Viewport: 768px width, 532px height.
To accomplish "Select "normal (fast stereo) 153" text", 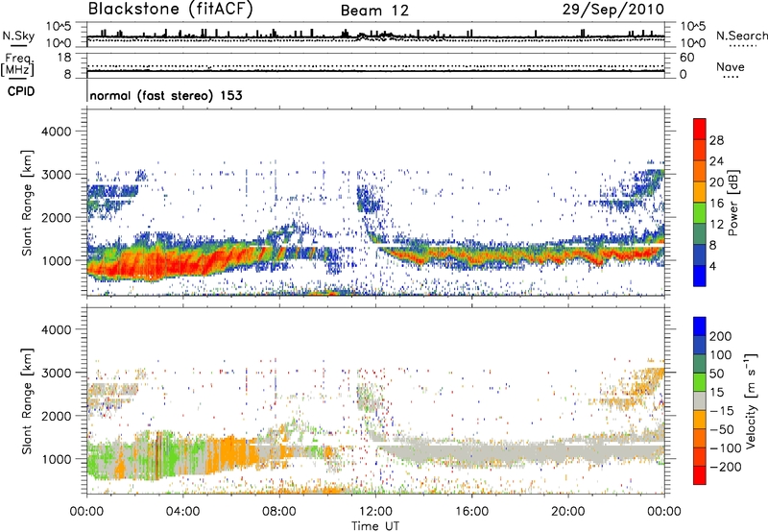I will click(166, 95).
